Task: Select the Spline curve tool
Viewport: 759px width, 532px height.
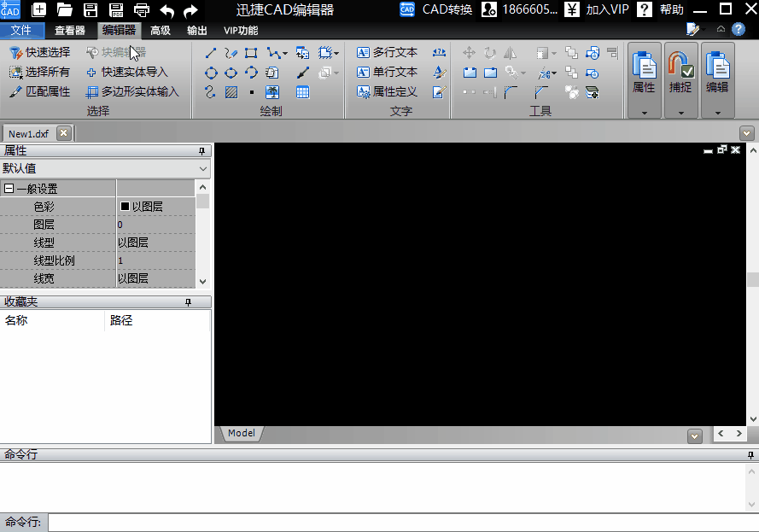Action: click(210, 92)
